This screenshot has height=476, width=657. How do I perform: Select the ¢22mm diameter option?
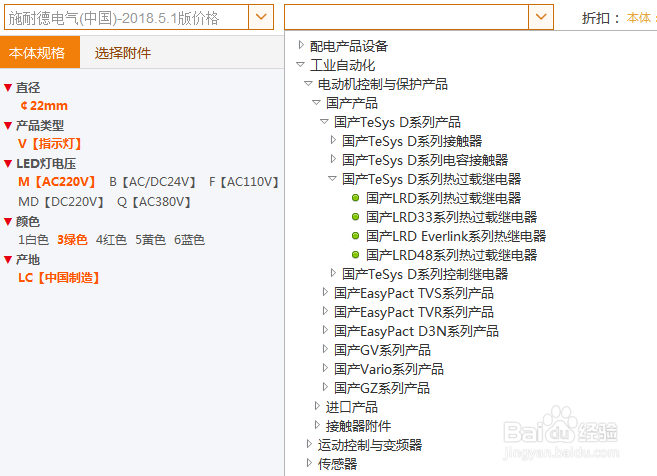(x=44, y=106)
